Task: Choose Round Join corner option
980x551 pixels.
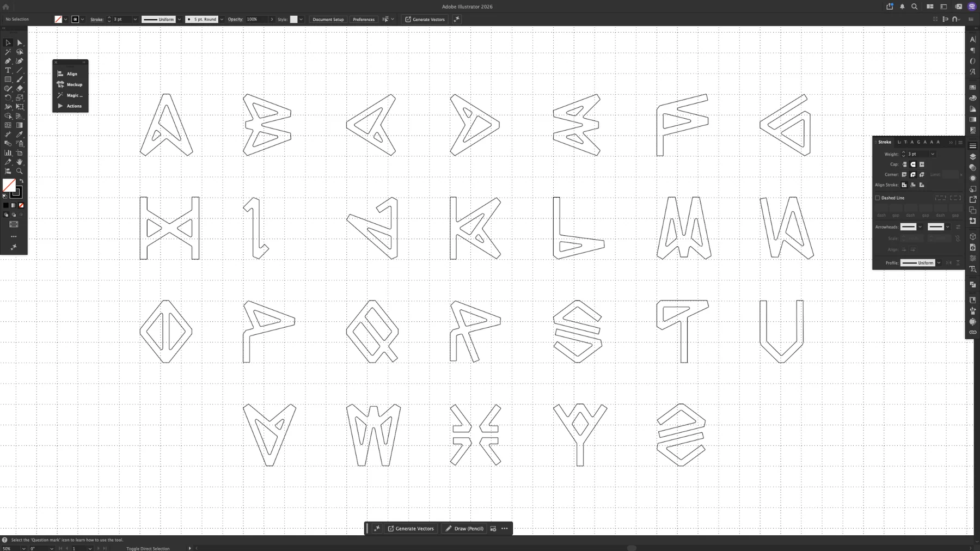Action: [913, 175]
